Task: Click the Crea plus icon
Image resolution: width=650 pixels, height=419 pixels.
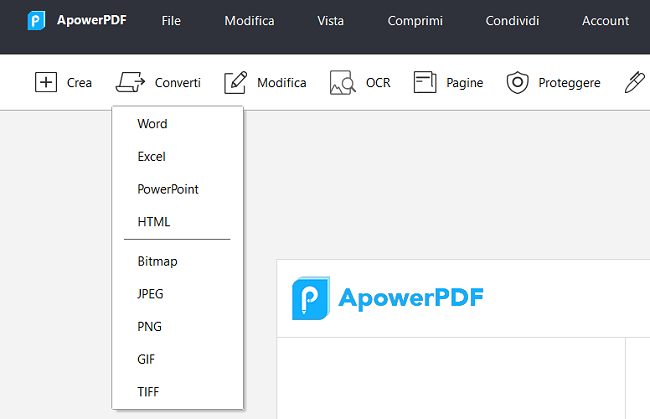Action: point(46,82)
